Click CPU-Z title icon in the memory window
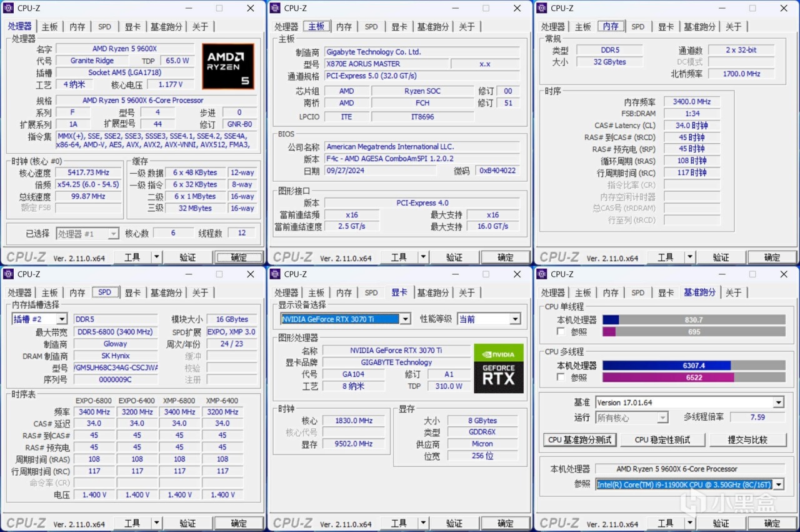This screenshot has height=532, width=800. pyautogui.click(x=542, y=8)
